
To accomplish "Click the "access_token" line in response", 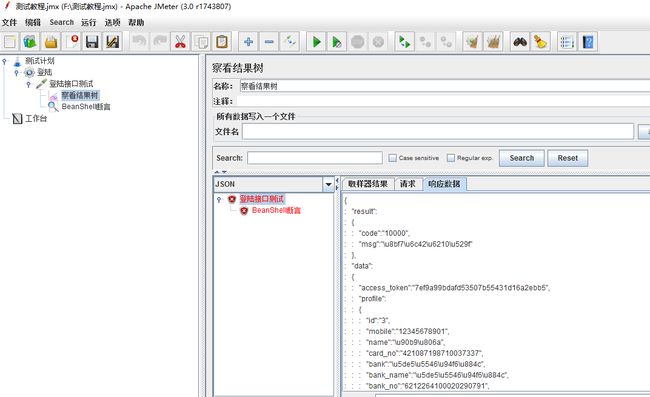I will 454,288.
